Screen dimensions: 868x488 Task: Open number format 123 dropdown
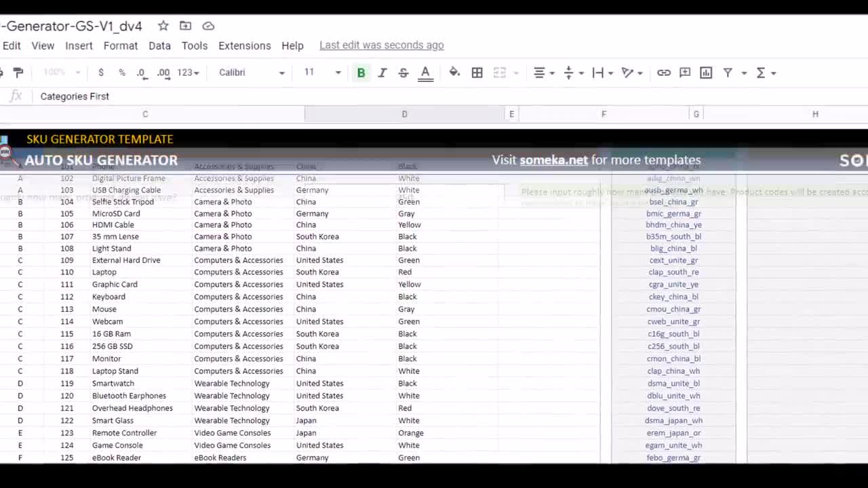(188, 73)
